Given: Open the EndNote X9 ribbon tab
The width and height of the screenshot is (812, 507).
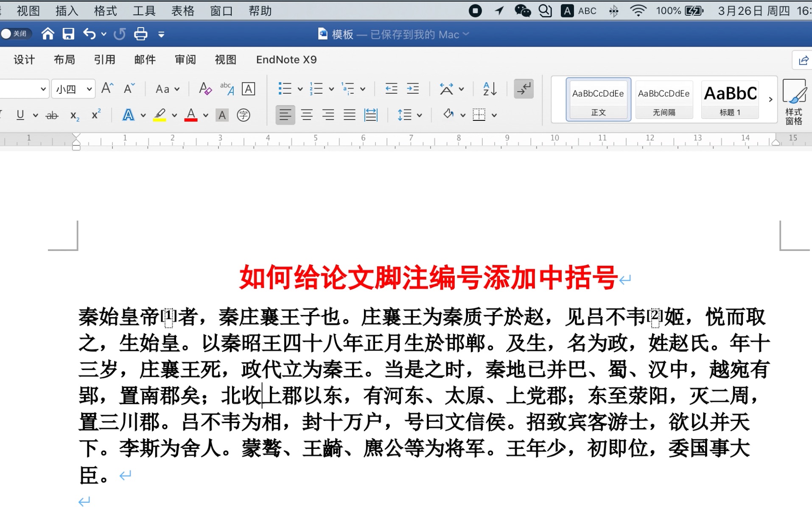Looking at the screenshot, I should [286, 60].
